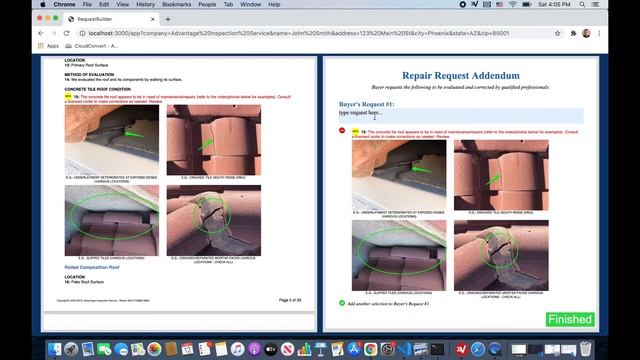Click the Finished button
This screenshot has height=360, width=640.
[x=570, y=319]
